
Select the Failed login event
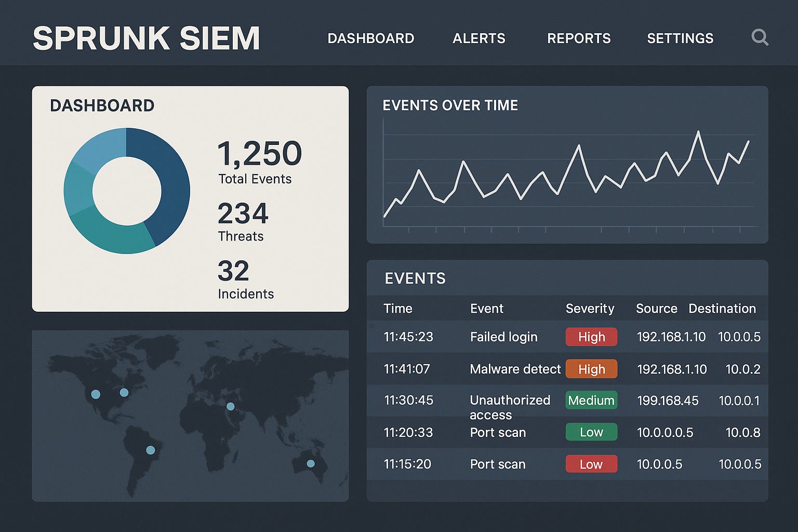coord(503,337)
